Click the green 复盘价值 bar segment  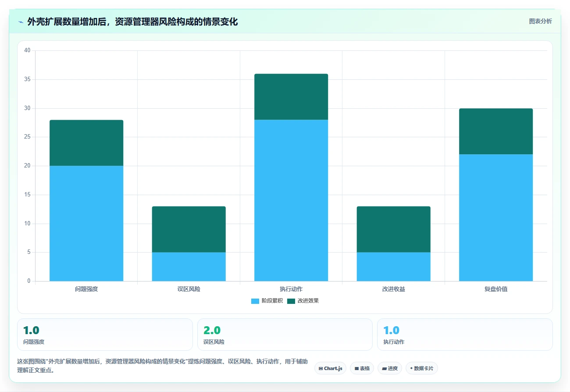[496, 132]
